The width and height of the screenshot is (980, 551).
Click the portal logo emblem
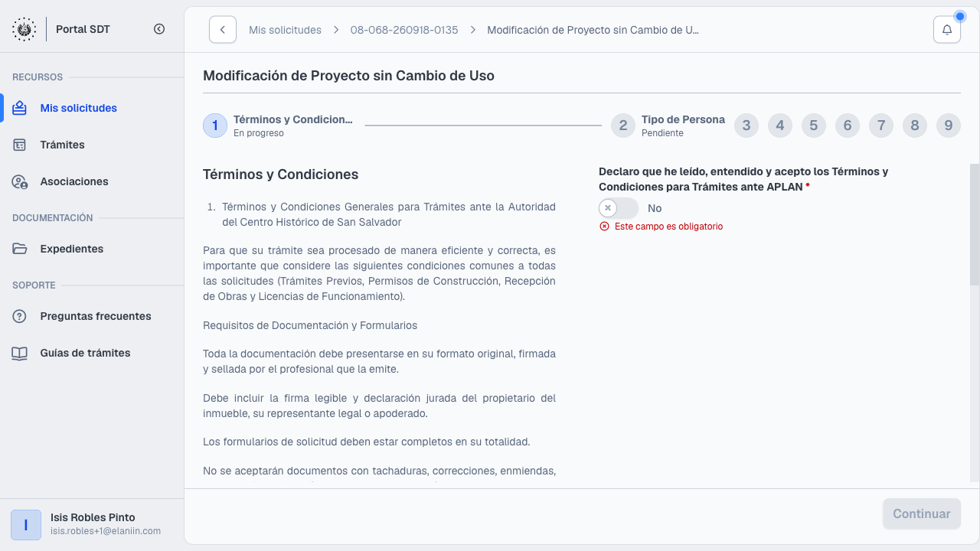(24, 29)
